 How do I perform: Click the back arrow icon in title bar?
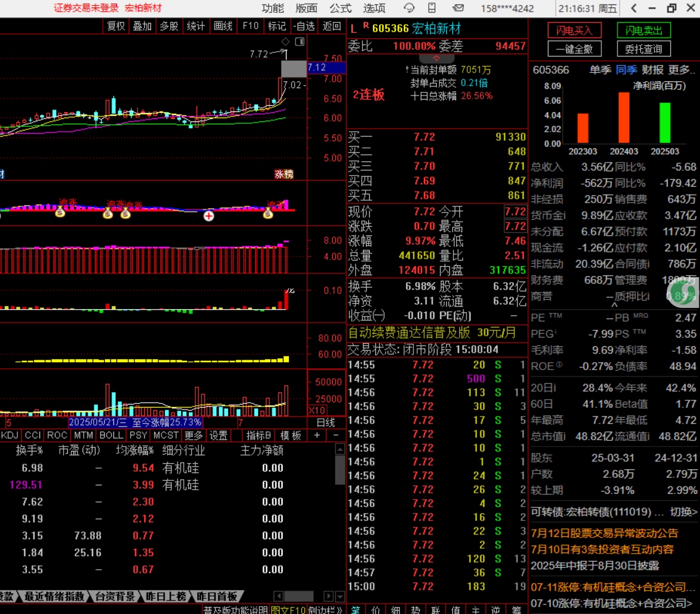pyautogui.click(x=635, y=8)
